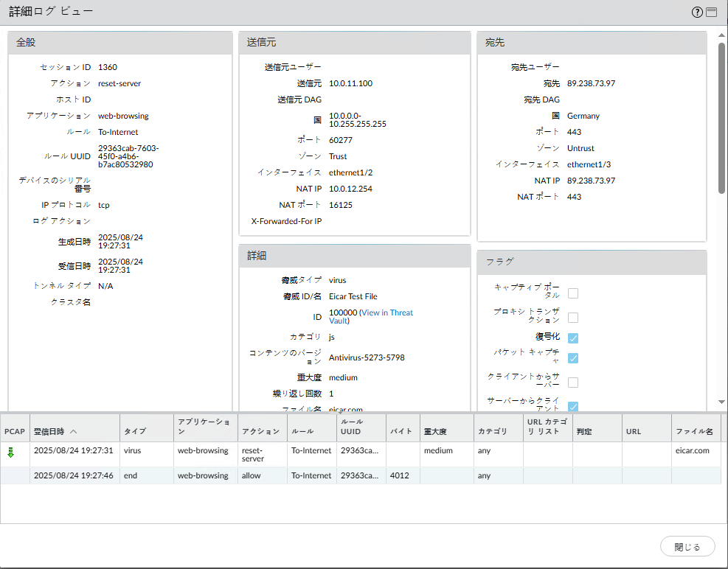Toggle the キャプティブ ポータル checkbox

point(573,293)
